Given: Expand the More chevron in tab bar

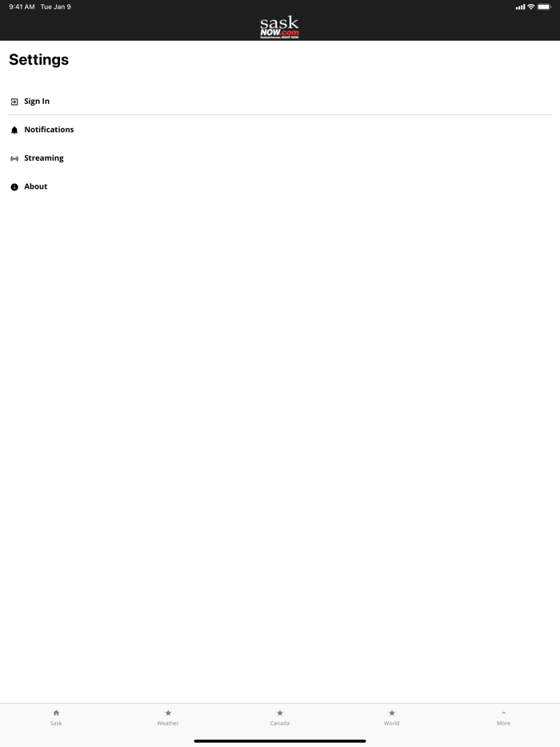Looking at the screenshot, I should (x=503, y=713).
